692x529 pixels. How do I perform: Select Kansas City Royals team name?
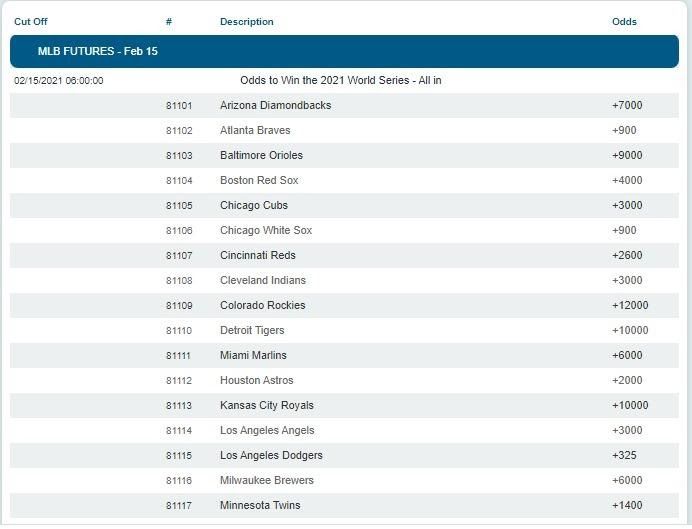pos(267,405)
